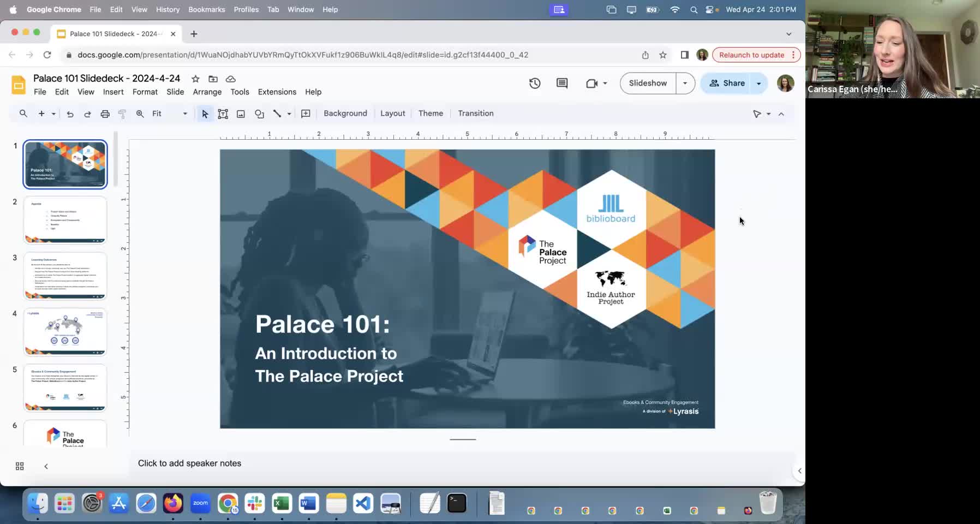
Task: Click the Background button in toolbar
Action: (345, 113)
